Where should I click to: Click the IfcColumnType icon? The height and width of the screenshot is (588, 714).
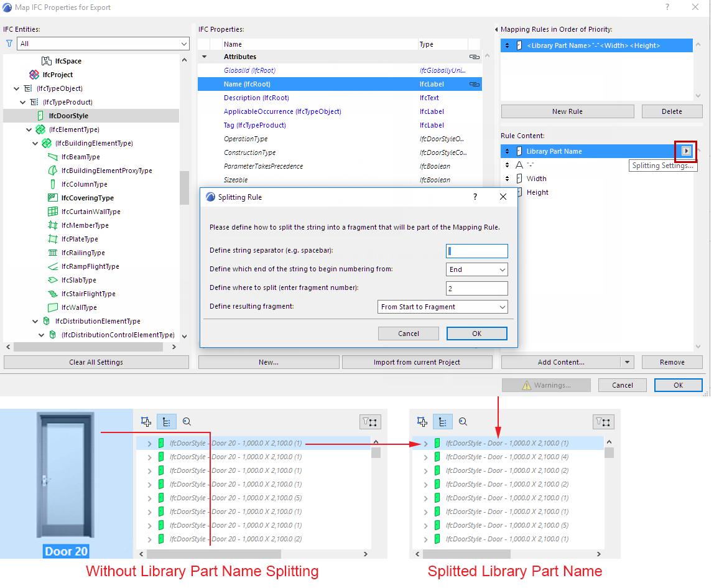(53, 184)
